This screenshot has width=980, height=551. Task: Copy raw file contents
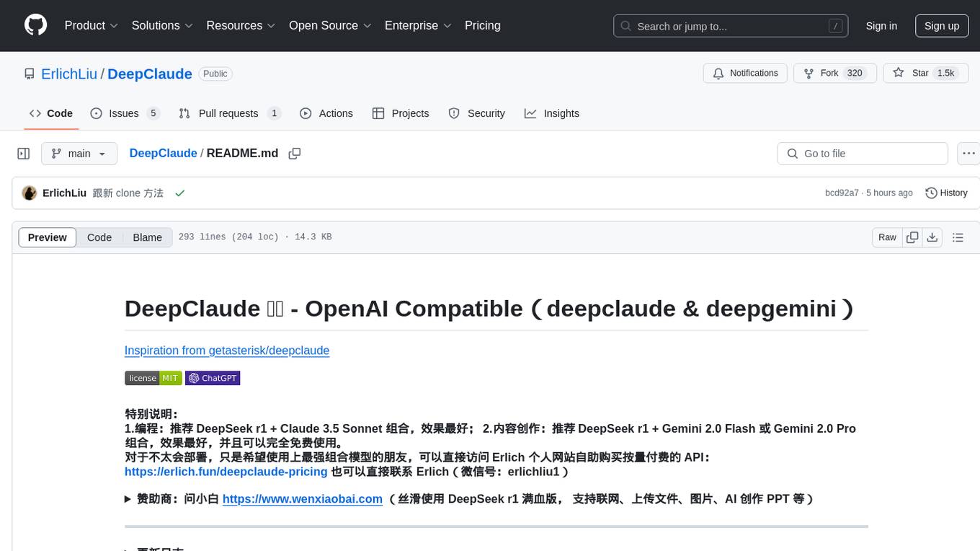point(912,237)
